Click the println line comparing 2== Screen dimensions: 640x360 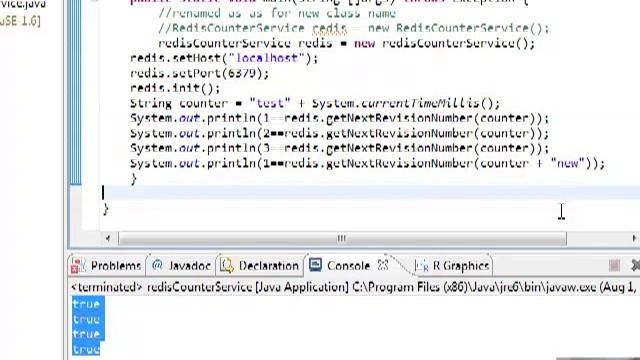coord(340,133)
